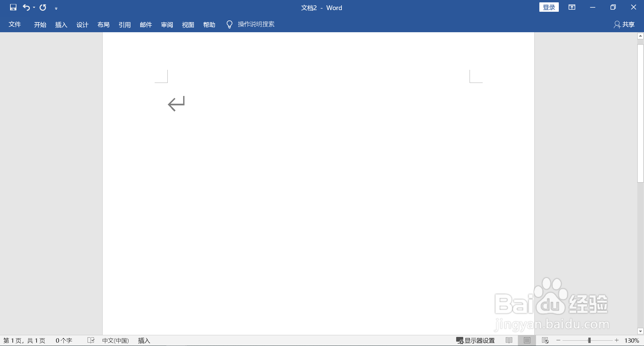Switch to Print Layout view icon

pos(527,340)
